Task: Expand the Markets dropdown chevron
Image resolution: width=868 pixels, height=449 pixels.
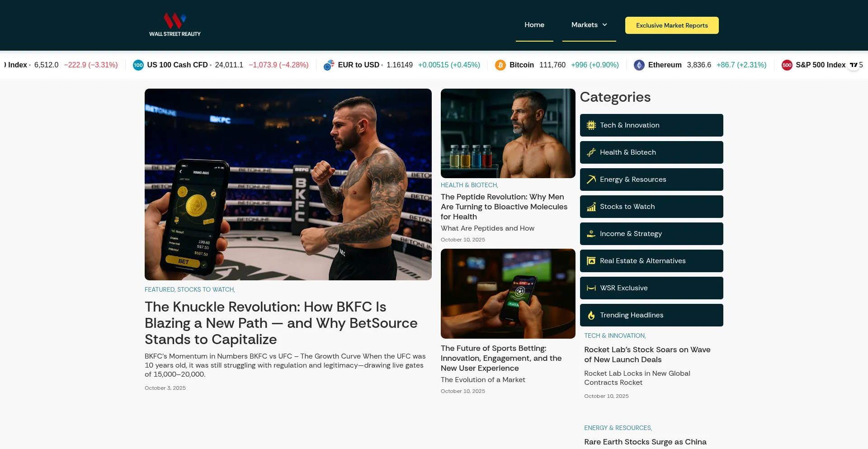Action: pyautogui.click(x=605, y=25)
